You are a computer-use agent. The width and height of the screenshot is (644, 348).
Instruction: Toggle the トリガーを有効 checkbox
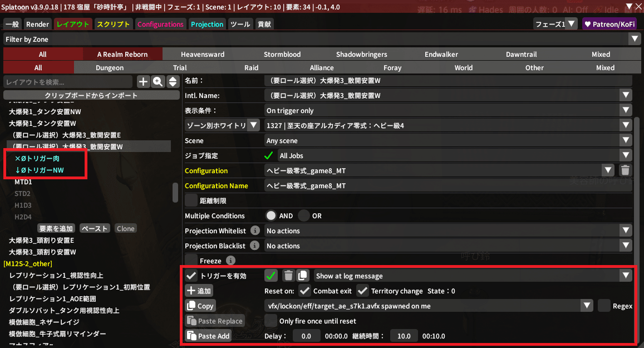[x=191, y=276]
